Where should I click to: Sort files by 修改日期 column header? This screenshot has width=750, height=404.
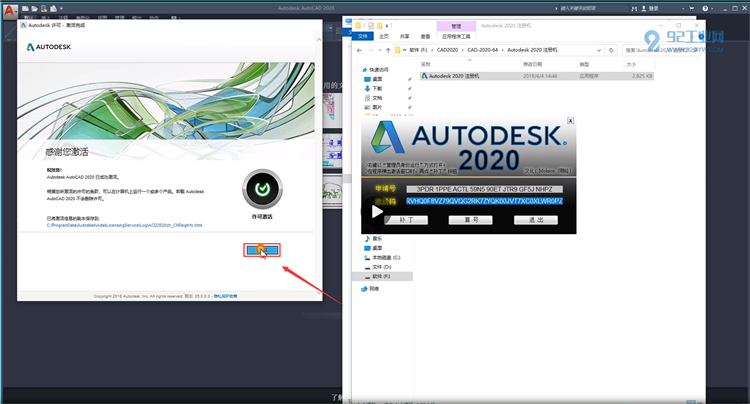tap(532, 64)
